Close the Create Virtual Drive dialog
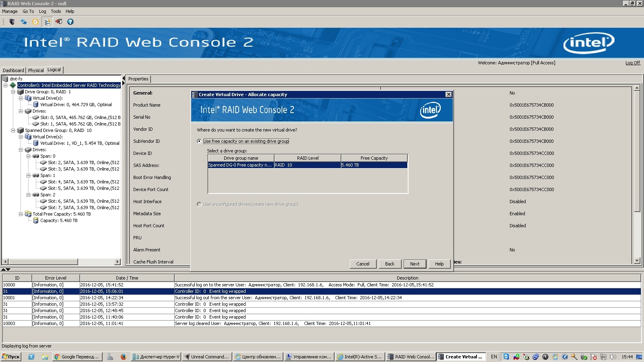Viewport: 644px width, 362px height. click(448, 95)
